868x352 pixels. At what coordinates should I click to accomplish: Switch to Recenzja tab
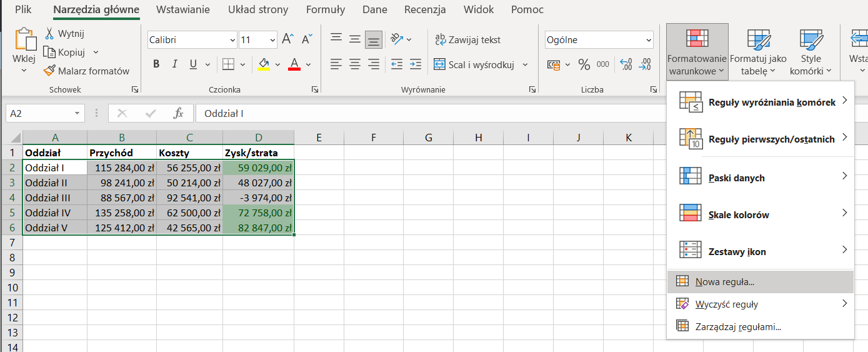pyautogui.click(x=425, y=9)
